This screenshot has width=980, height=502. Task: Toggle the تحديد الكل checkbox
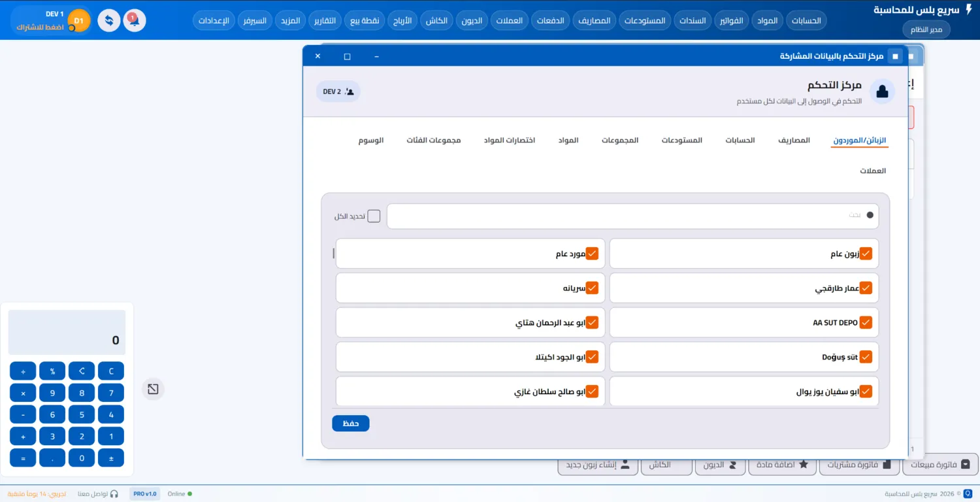[374, 216]
